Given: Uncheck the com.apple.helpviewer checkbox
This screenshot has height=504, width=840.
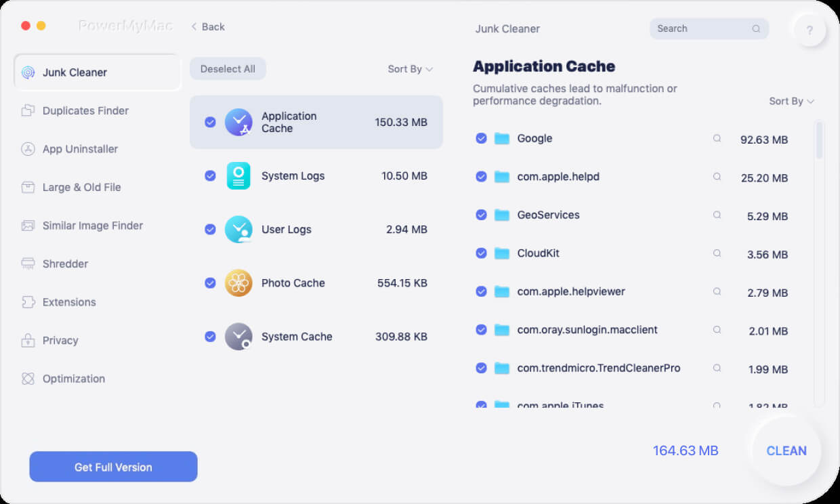Looking at the screenshot, I should [x=481, y=291].
